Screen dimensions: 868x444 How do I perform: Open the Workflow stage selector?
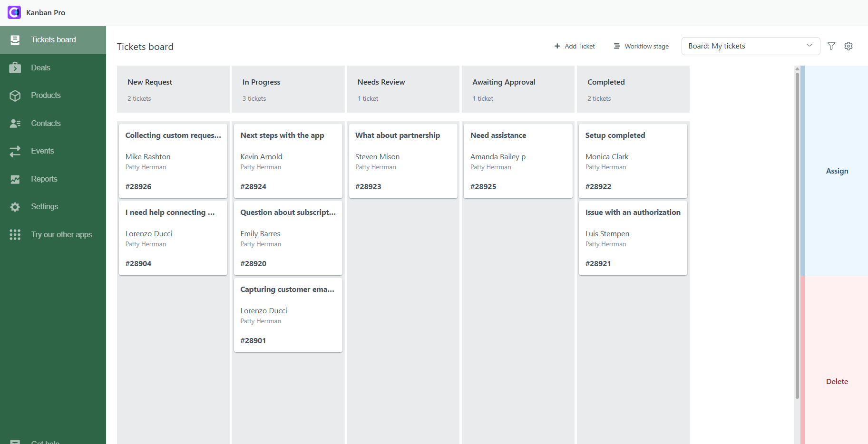pyautogui.click(x=641, y=46)
